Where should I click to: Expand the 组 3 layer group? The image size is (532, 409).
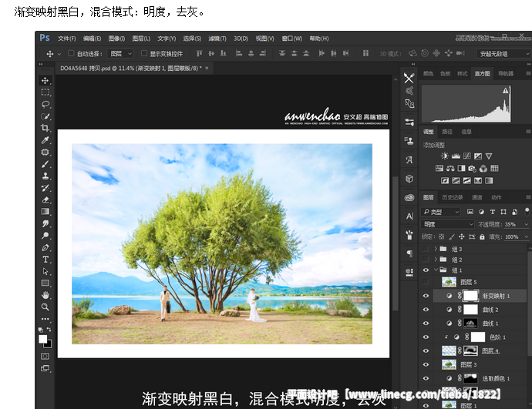coord(436,249)
